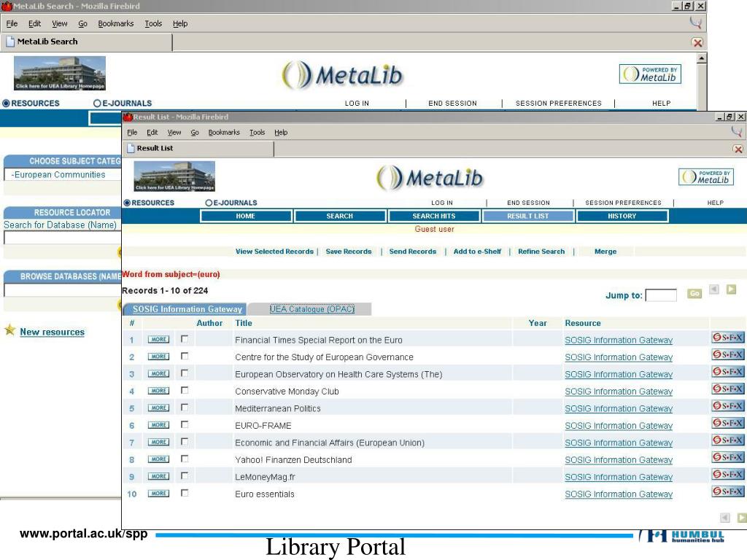Screen dimensions: 747x560
Task: Click SFX button for Financial Times Special Report row
Action: (x=728, y=338)
